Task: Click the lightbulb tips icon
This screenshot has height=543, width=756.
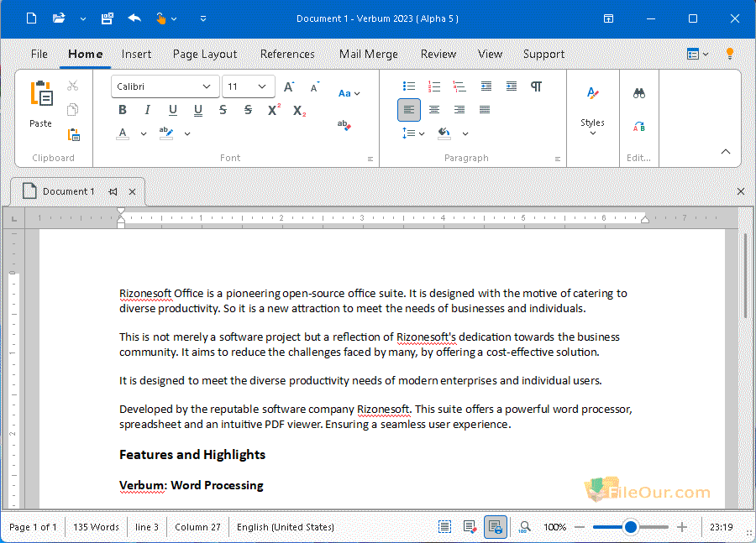Action: (x=730, y=54)
